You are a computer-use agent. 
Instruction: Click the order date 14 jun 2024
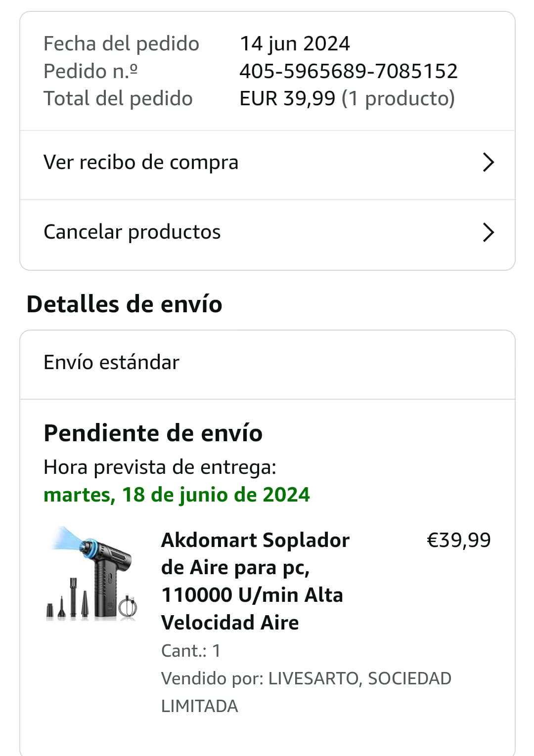[295, 43]
